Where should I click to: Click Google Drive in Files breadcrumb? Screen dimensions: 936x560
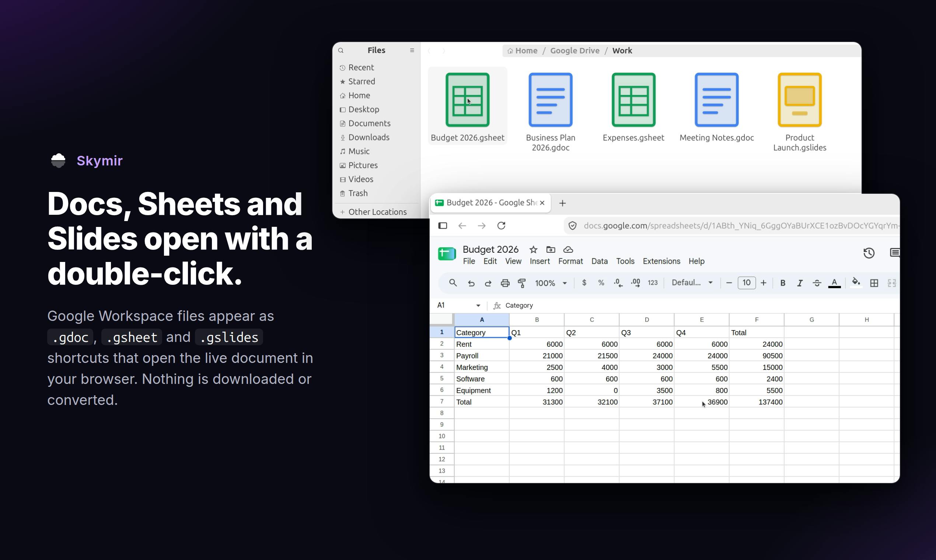pyautogui.click(x=574, y=50)
